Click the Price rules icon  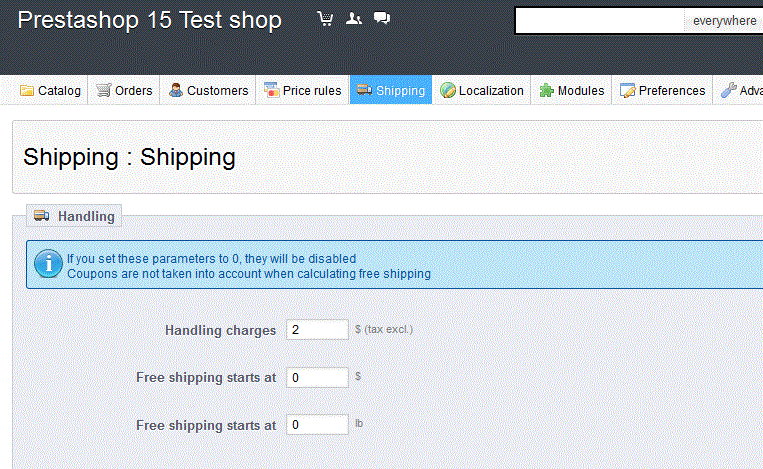271,91
